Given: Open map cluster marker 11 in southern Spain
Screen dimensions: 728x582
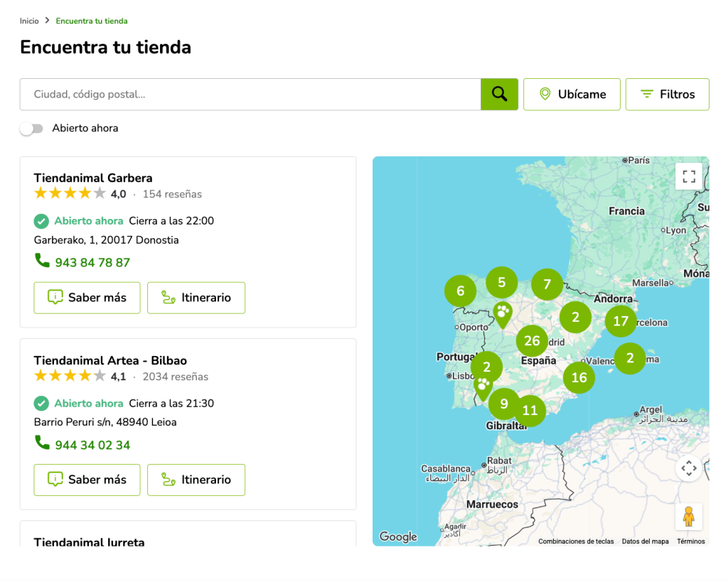Looking at the screenshot, I should pos(530,411).
